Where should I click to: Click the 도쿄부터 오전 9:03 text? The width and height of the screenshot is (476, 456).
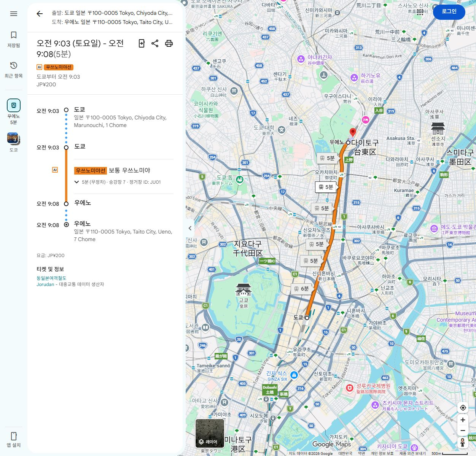coord(58,77)
